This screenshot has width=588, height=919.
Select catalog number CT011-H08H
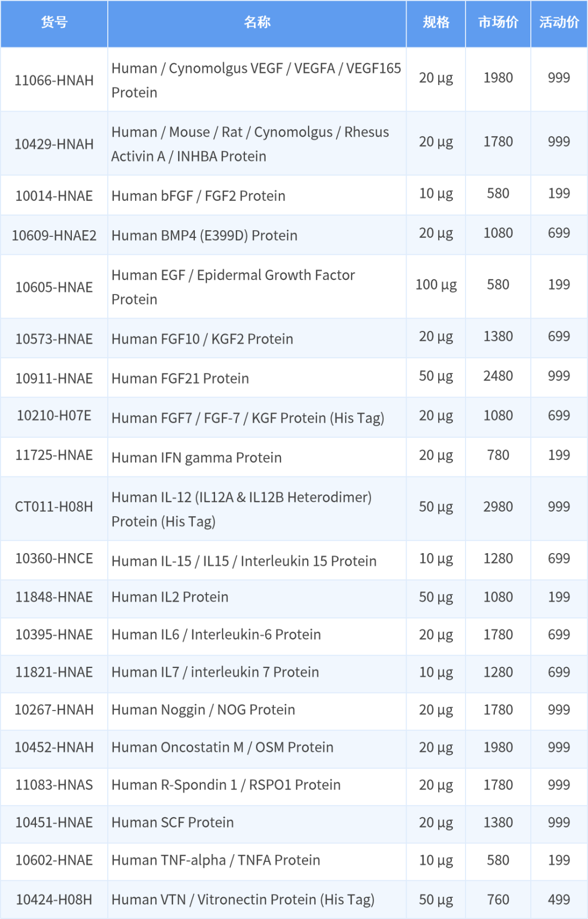pyautogui.click(x=54, y=507)
